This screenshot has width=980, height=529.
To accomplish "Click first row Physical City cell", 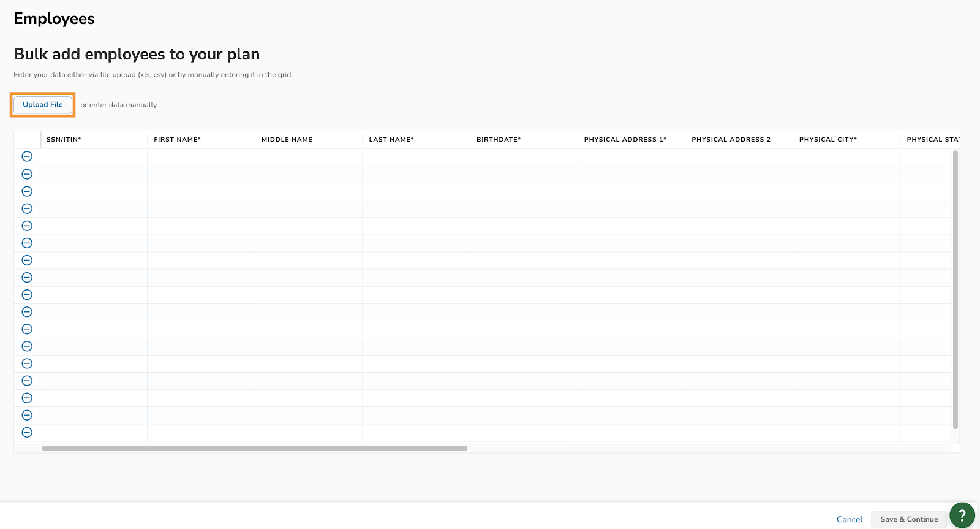I will point(846,157).
